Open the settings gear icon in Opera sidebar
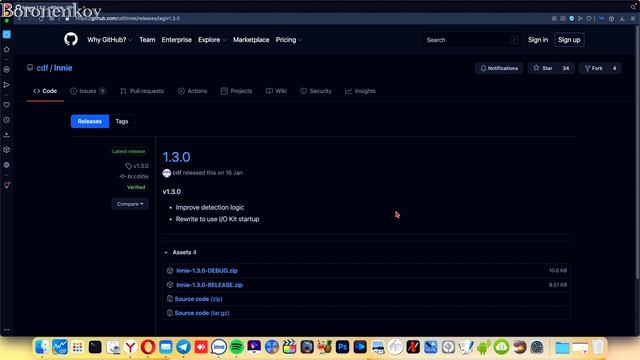This screenshot has height=360, width=640. pos(7,165)
